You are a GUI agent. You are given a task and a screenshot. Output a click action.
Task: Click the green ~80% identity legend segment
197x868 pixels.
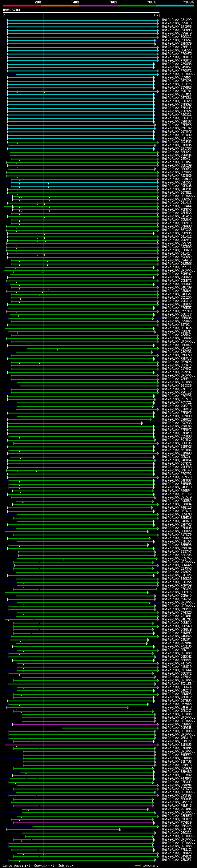137,6
